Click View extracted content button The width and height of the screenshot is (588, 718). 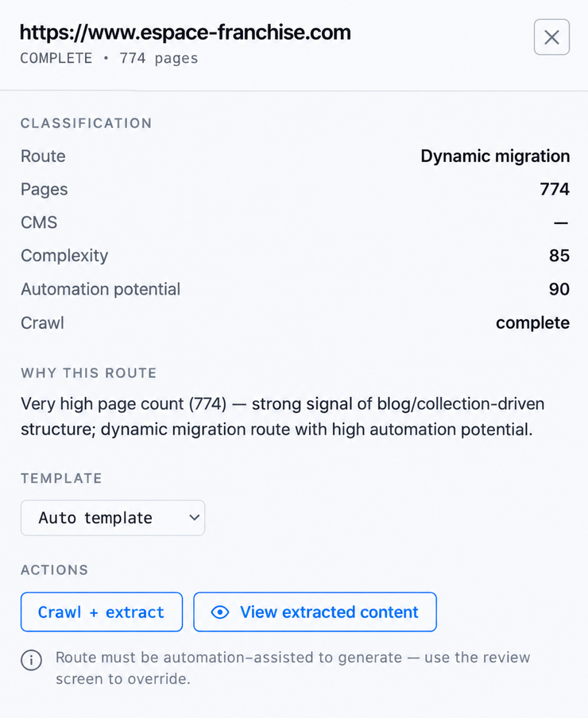click(315, 612)
